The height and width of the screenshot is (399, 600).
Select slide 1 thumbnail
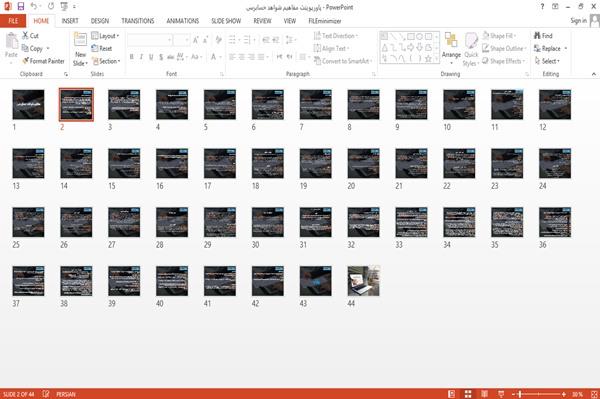tap(28, 104)
